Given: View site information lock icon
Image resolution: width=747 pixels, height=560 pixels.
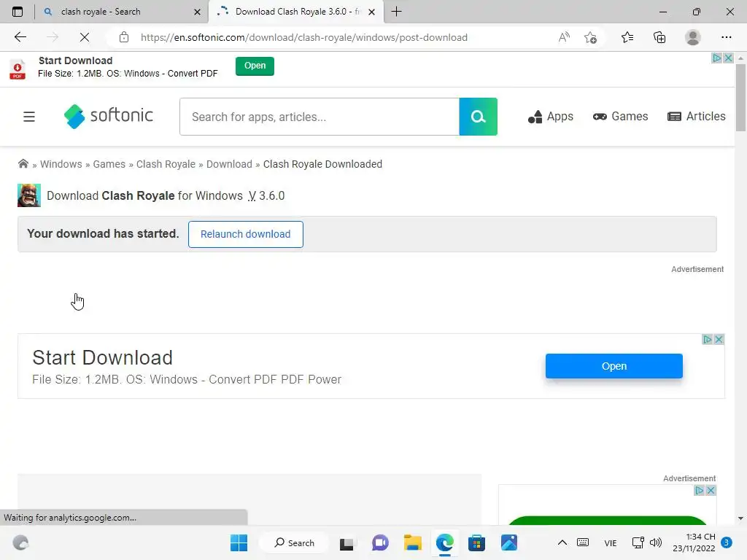Looking at the screenshot, I should pos(124,37).
